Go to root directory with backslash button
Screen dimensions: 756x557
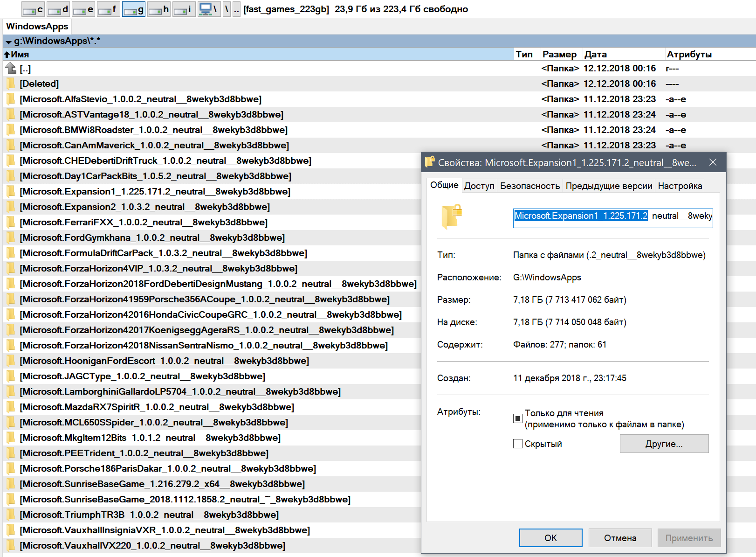[x=227, y=9]
